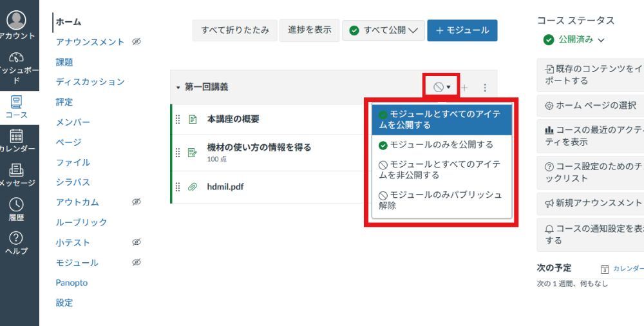Click 既存のコンテンツをインポートする button
The width and height of the screenshot is (644, 326).
click(x=591, y=75)
